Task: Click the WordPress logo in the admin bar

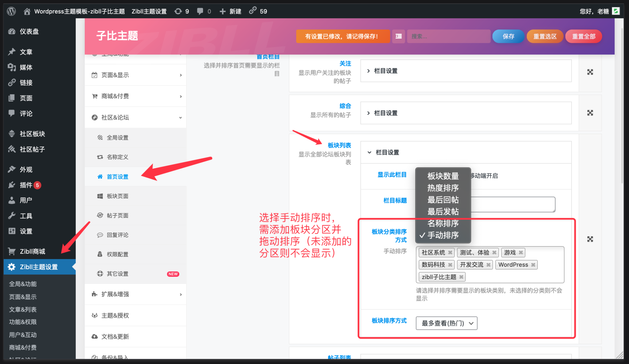Action: click(11, 11)
